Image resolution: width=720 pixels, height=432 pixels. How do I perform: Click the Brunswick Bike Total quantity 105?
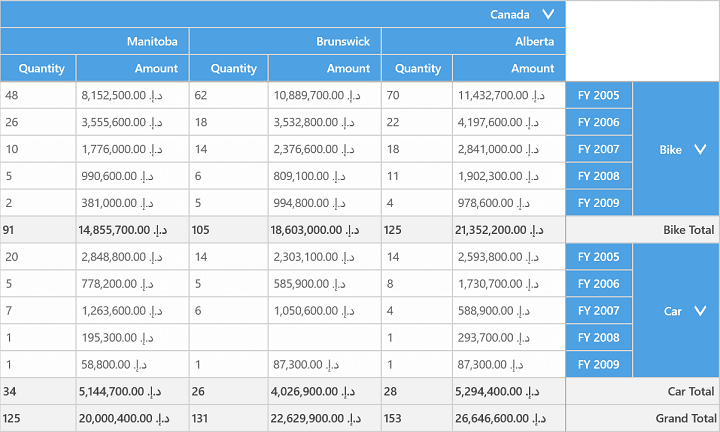click(229, 230)
